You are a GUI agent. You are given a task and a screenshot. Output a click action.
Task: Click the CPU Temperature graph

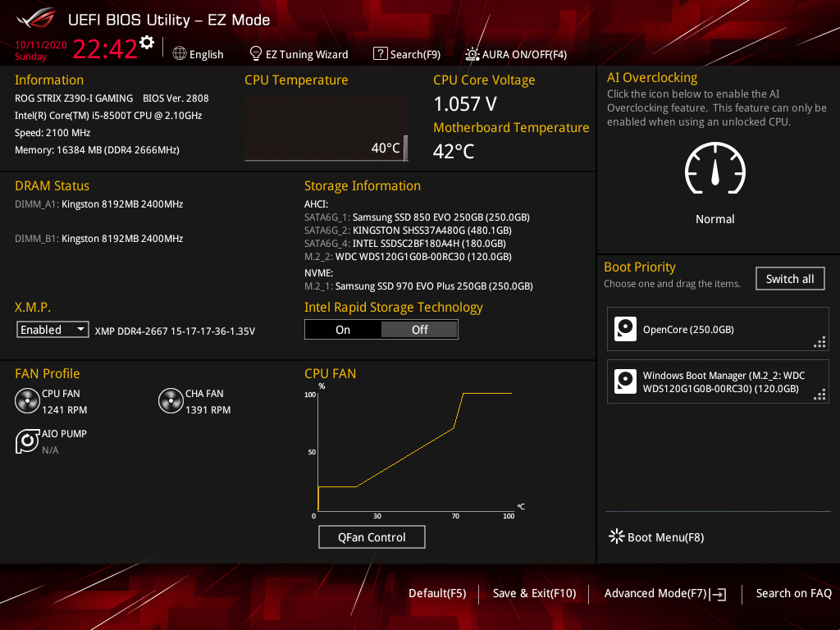326,129
